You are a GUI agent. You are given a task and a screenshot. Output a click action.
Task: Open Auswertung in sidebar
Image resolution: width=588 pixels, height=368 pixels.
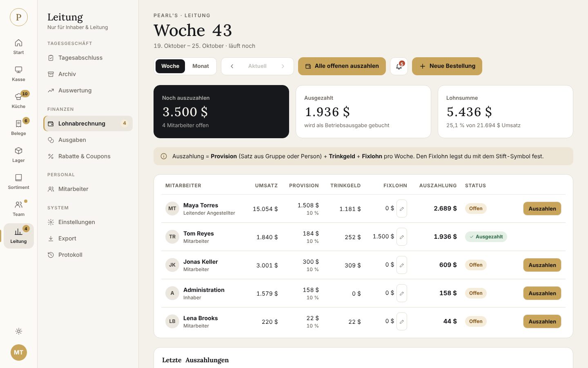(88, 90)
